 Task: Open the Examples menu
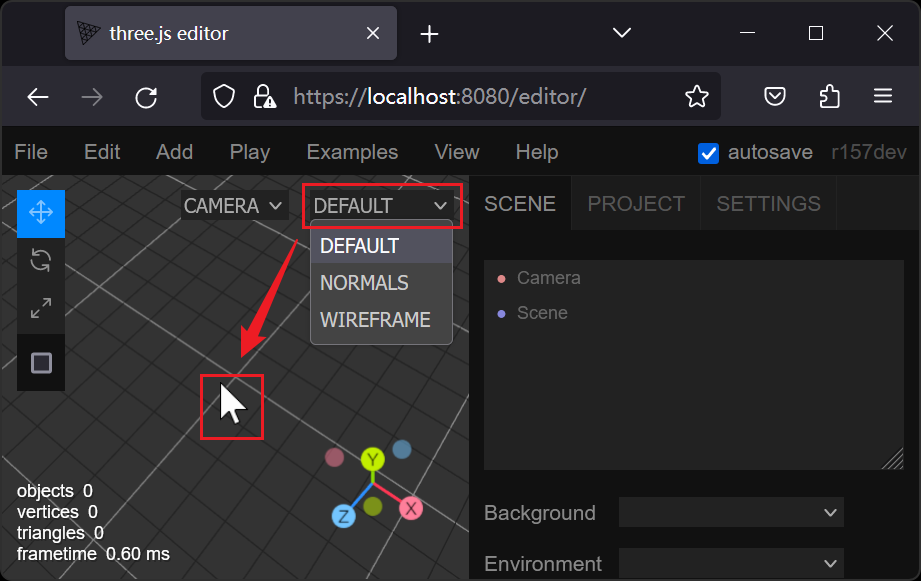[x=352, y=152]
